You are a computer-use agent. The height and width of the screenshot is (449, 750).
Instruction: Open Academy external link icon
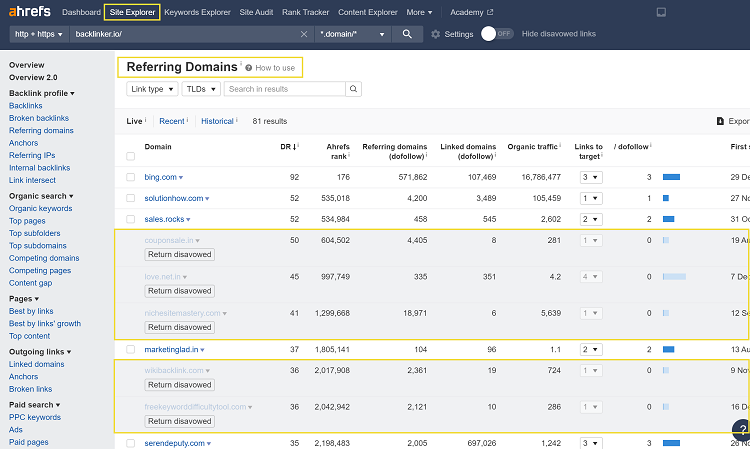click(490, 12)
